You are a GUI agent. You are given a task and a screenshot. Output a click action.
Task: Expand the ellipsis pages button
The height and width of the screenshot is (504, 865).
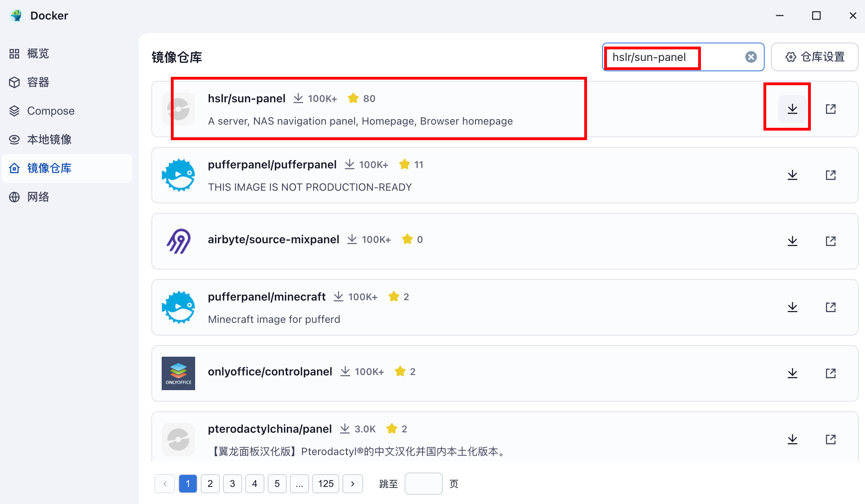(299, 484)
